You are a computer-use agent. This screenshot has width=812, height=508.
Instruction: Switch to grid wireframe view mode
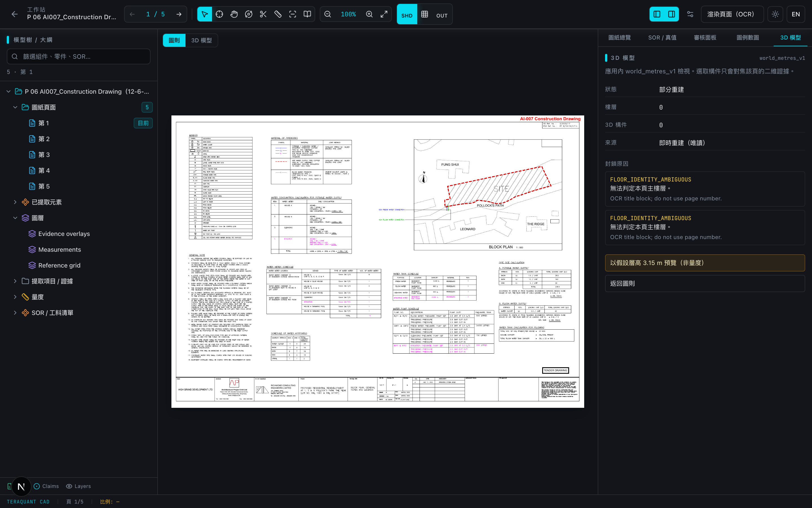(x=425, y=14)
